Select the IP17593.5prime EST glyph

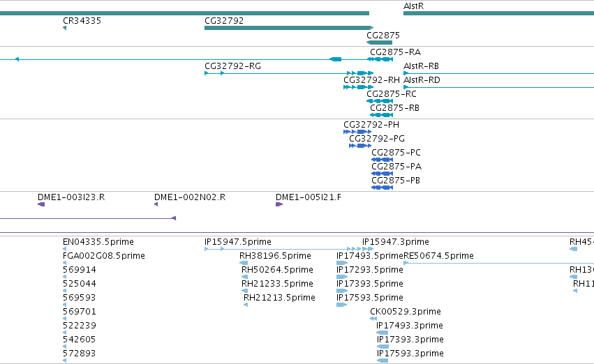(x=342, y=305)
